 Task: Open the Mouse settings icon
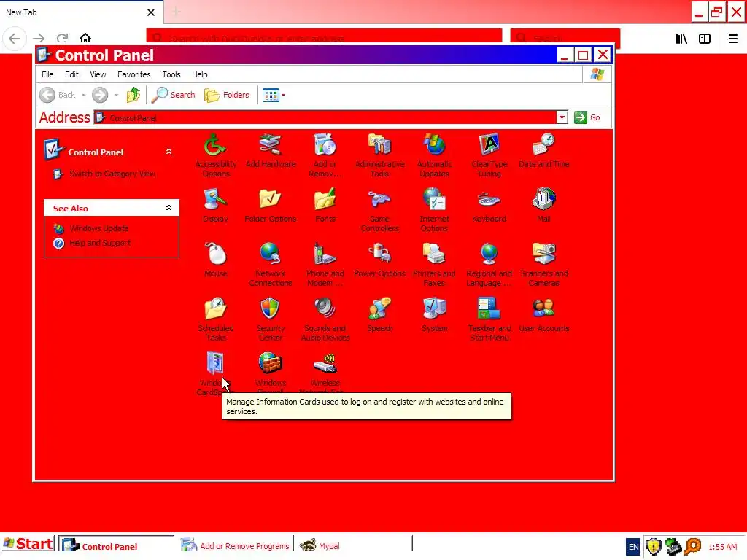point(215,254)
